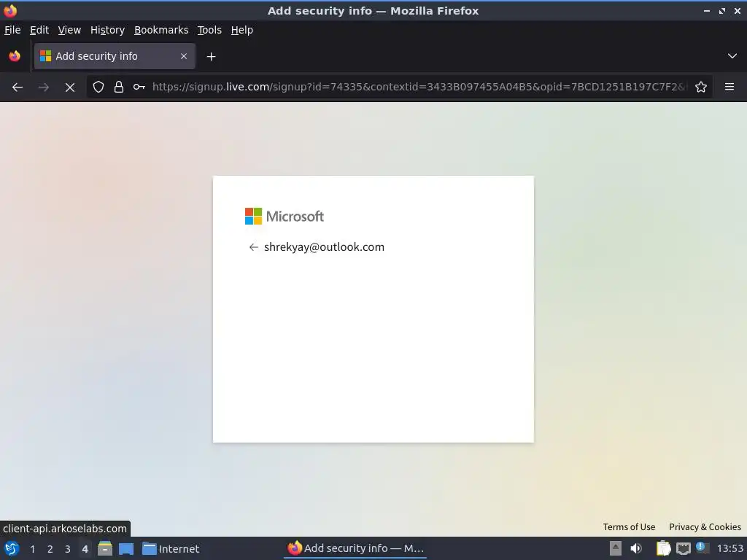Click the shrekyay@outlook.com account text

(x=324, y=246)
